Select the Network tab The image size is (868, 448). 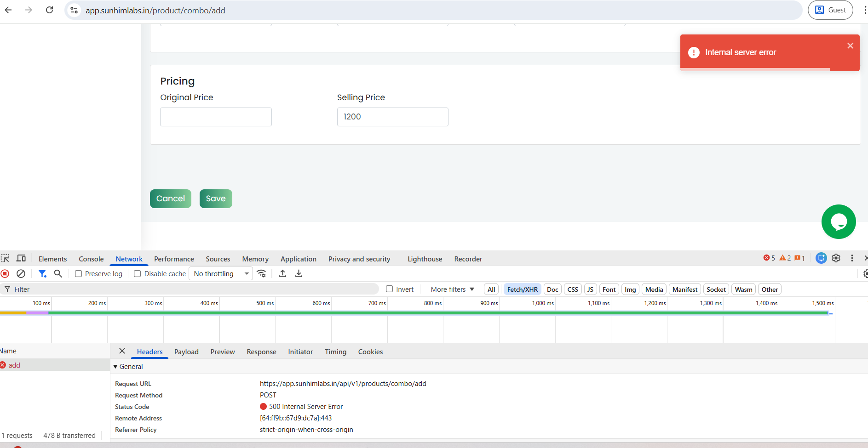(129, 259)
